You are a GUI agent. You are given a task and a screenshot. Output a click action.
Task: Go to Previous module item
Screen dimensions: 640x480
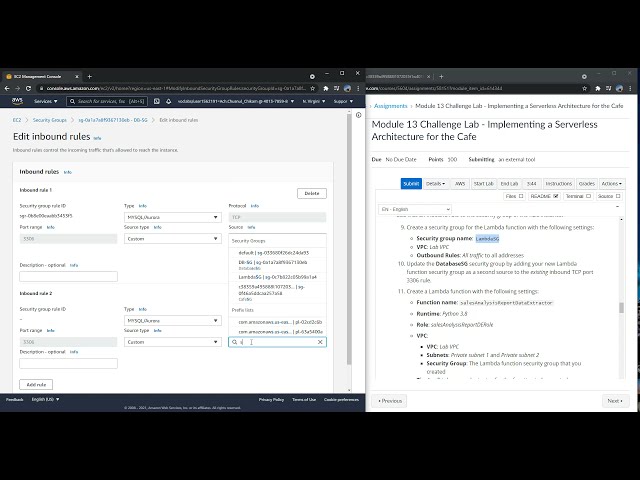click(389, 401)
